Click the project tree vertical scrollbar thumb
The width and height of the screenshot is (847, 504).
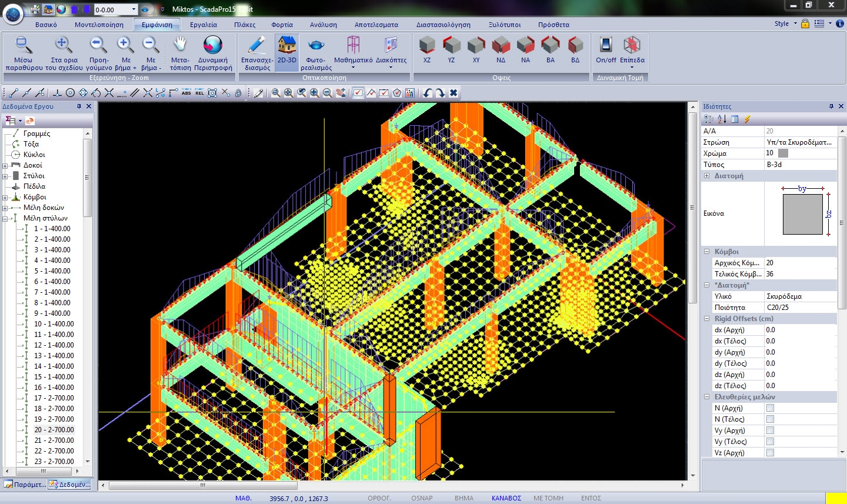pyautogui.click(x=88, y=178)
